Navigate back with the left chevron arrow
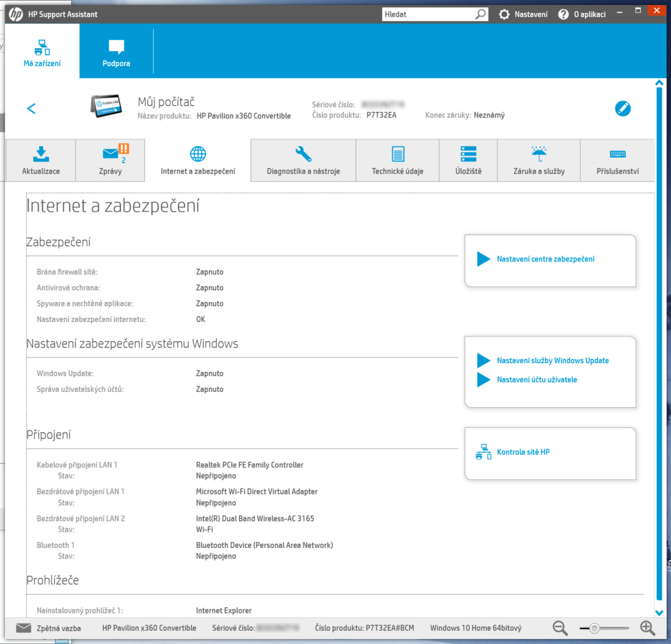Image resolution: width=671 pixels, height=644 pixels. point(31,108)
